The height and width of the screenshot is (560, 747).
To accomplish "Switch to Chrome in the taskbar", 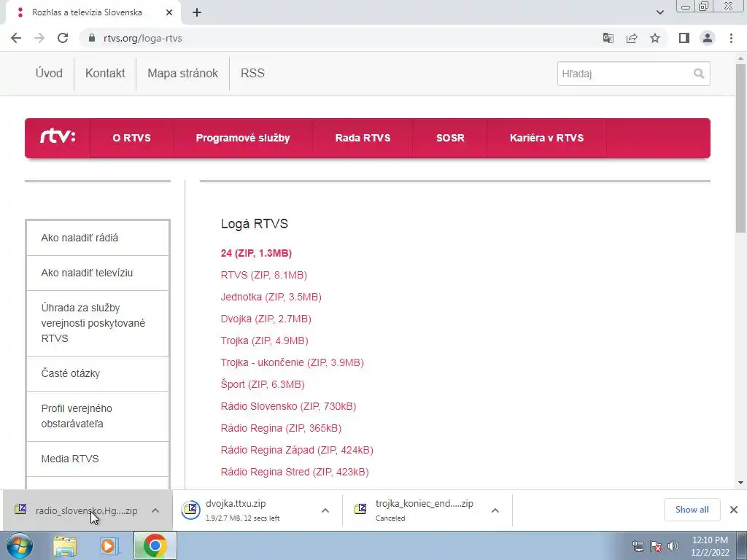I will (x=155, y=545).
